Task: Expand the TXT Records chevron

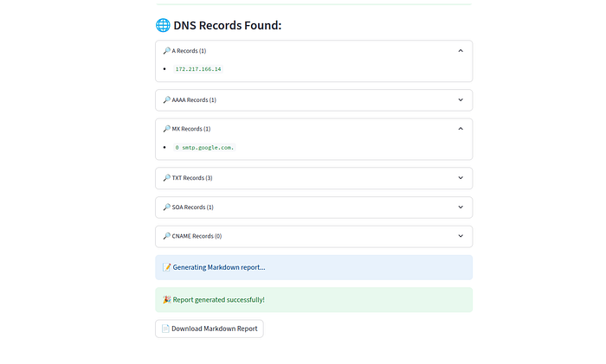Action: [x=461, y=178]
